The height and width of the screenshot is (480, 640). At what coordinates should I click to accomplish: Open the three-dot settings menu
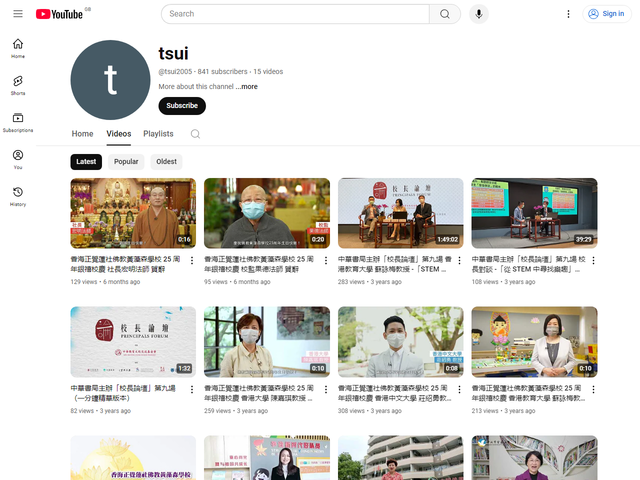click(x=569, y=14)
